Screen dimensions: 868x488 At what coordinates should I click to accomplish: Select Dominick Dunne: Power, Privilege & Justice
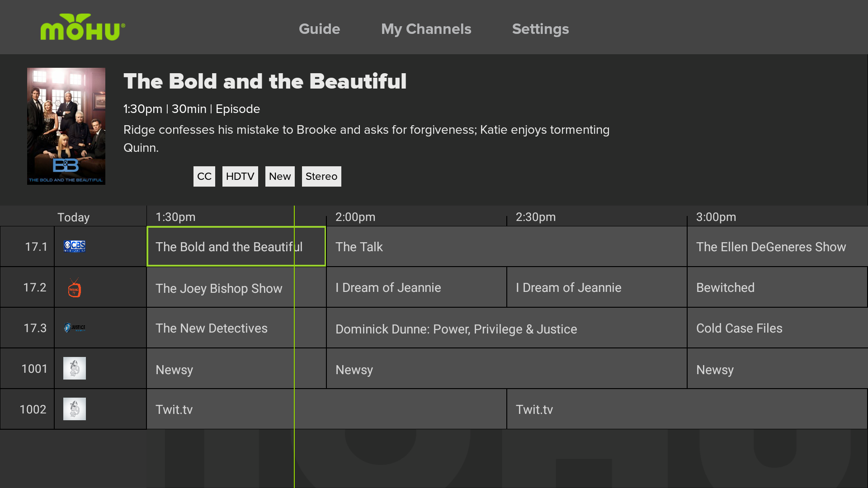[x=507, y=328]
